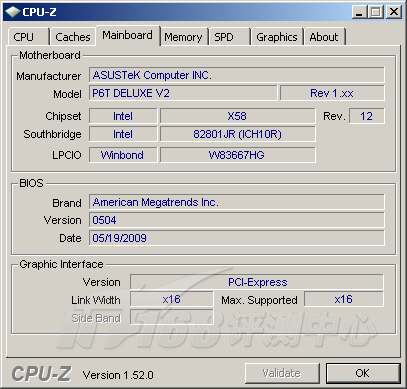Click the Motherboard group title
Viewport: 407px width, 389px height.
click(50, 55)
